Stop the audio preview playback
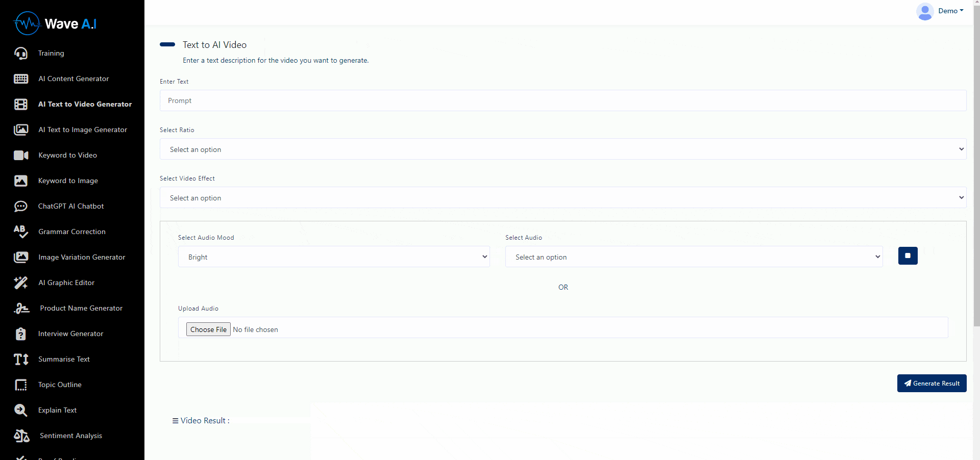 tap(908, 256)
